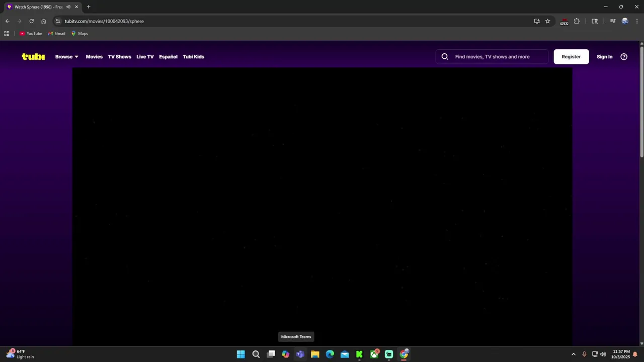Switch to the Español section
644x362 pixels.
[x=168, y=57]
